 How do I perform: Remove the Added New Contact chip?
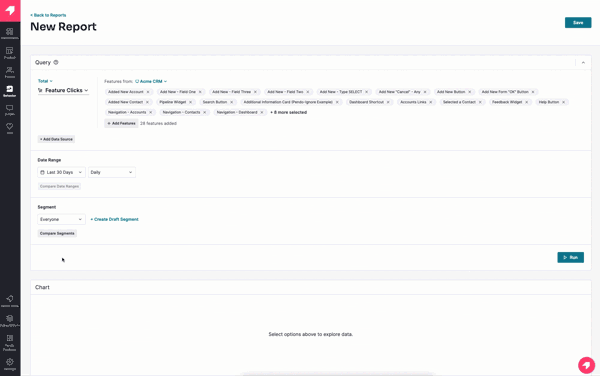pos(147,102)
